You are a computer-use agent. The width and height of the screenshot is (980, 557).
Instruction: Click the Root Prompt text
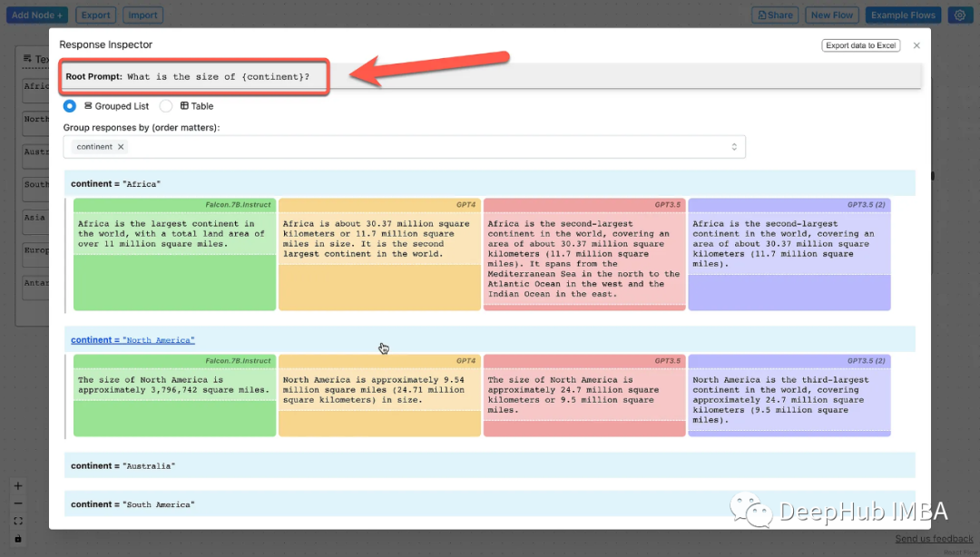click(188, 77)
